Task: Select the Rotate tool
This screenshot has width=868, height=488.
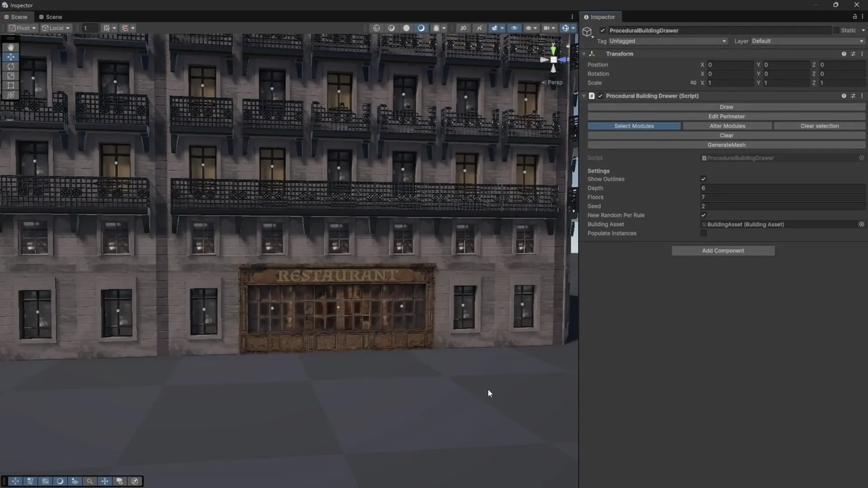Action: pos(11,66)
